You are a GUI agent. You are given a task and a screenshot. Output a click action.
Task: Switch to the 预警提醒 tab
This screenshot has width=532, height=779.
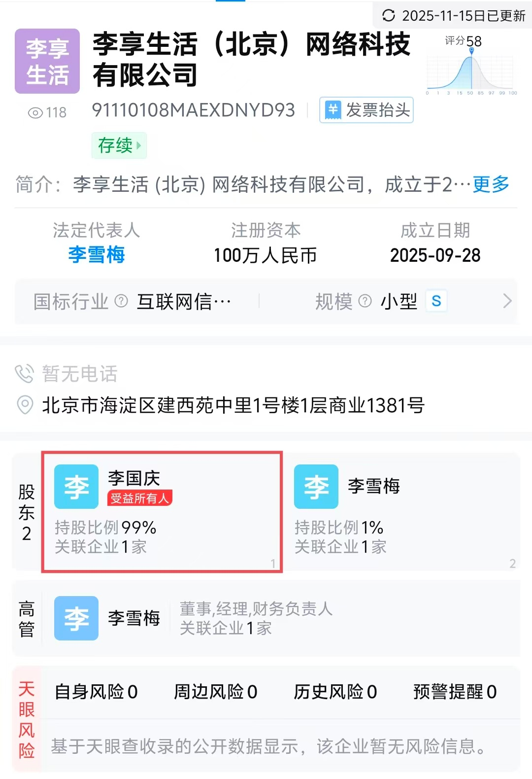[455, 692]
